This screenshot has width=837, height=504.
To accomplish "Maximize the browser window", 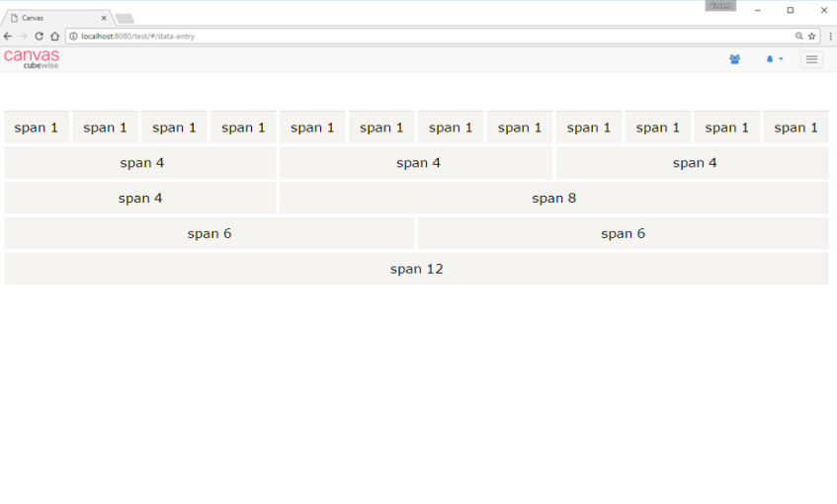I will coord(790,10).
